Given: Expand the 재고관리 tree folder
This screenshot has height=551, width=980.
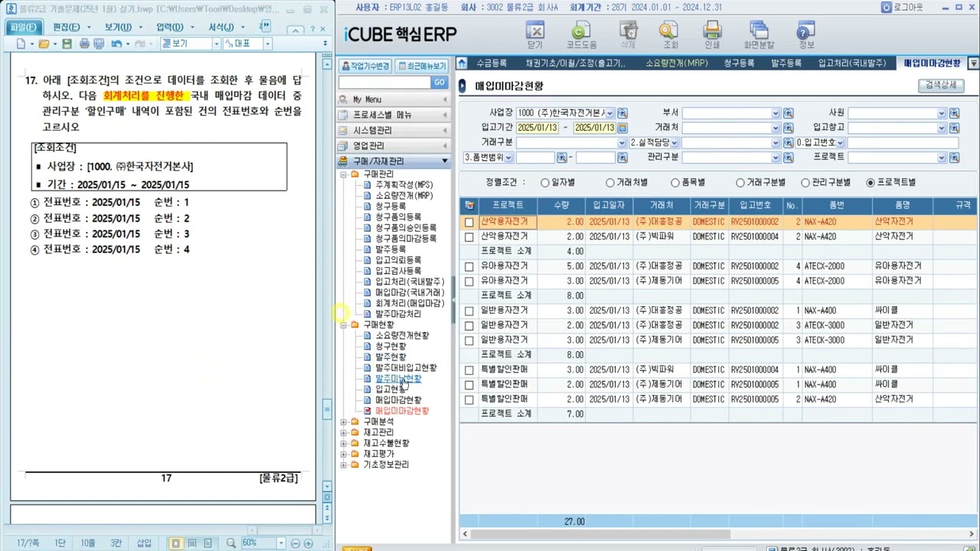Looking at the screenshot, I should click(x=344, y=432).
